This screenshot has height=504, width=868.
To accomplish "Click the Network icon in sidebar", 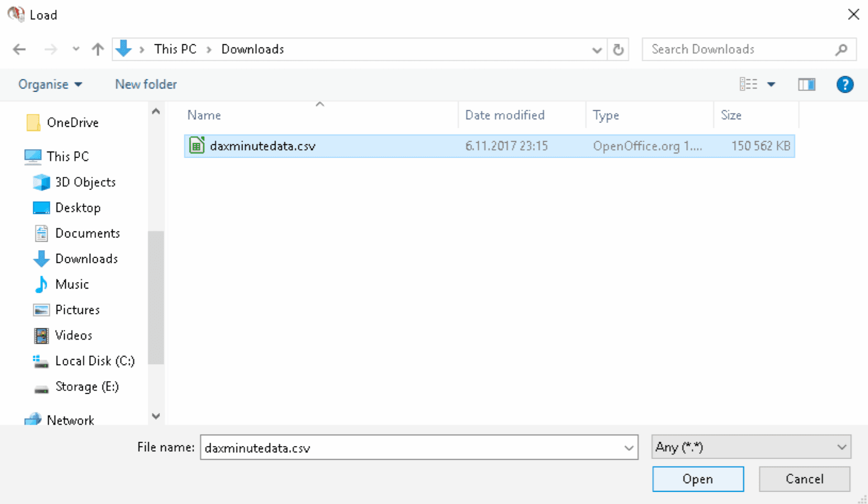I will (33, 419).
